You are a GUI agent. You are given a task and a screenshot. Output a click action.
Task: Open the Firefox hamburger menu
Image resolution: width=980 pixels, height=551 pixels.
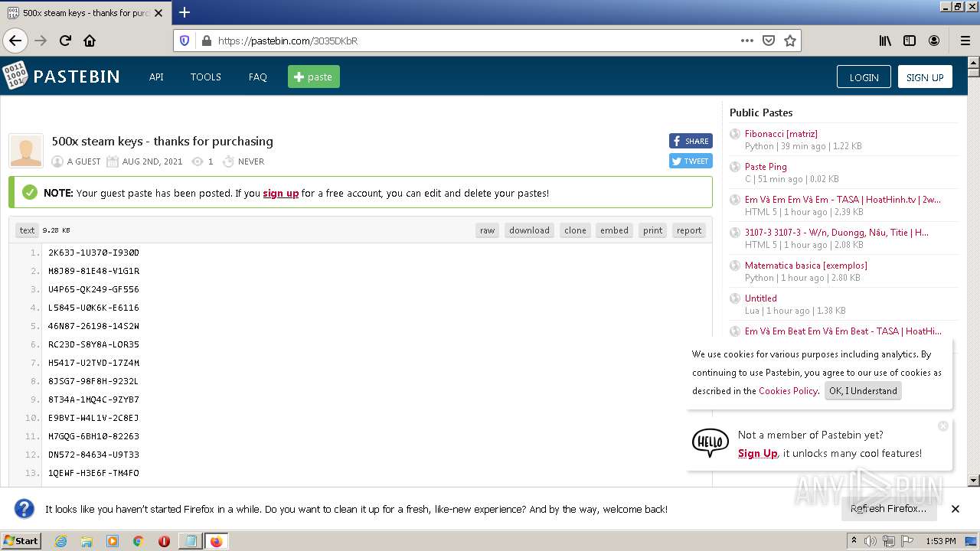pos(965,41)
